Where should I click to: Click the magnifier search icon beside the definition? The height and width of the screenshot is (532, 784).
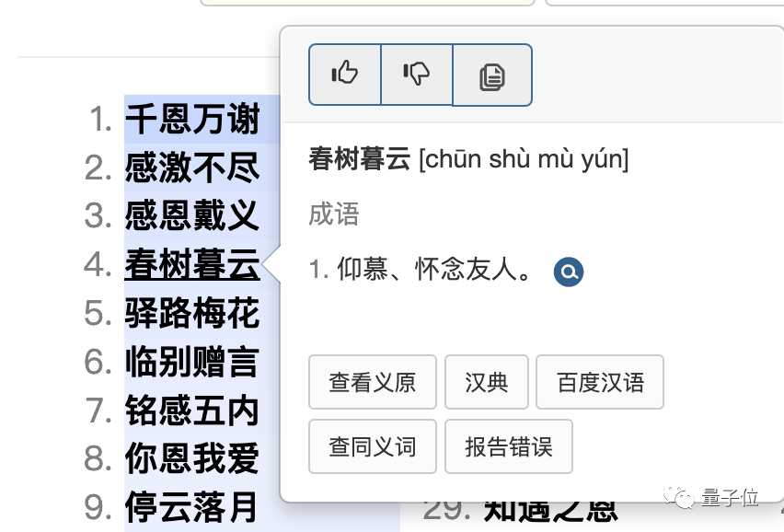(x=568, y=272)
